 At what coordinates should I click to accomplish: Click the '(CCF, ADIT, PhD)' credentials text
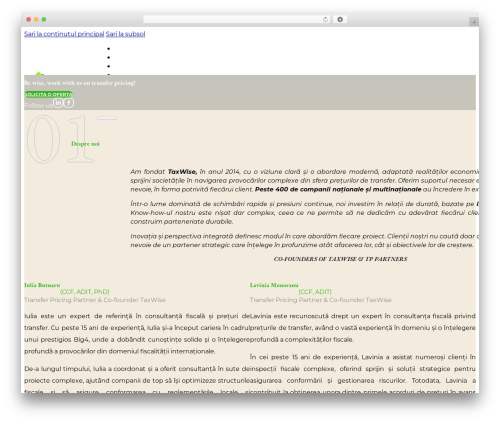(85, 292)
